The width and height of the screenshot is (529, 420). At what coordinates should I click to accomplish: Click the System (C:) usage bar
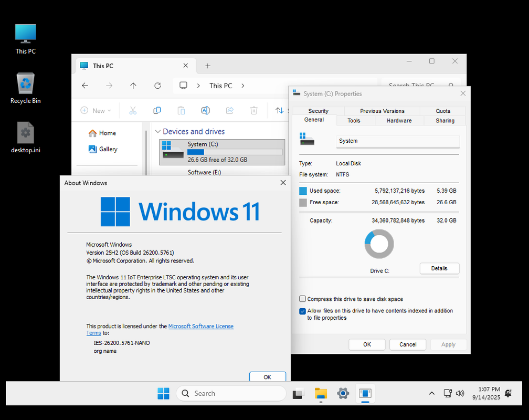click(x=235, y=152)
